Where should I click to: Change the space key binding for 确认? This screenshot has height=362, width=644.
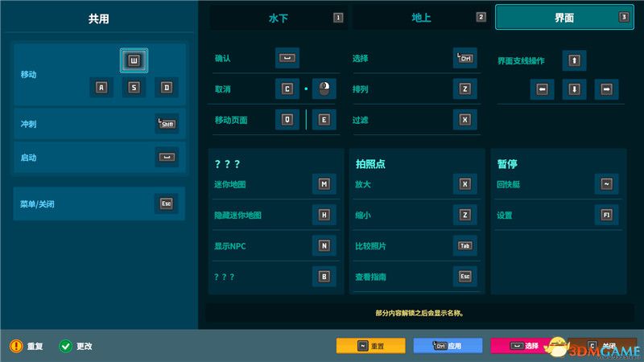pyautogui.click(x=287, y=58)
